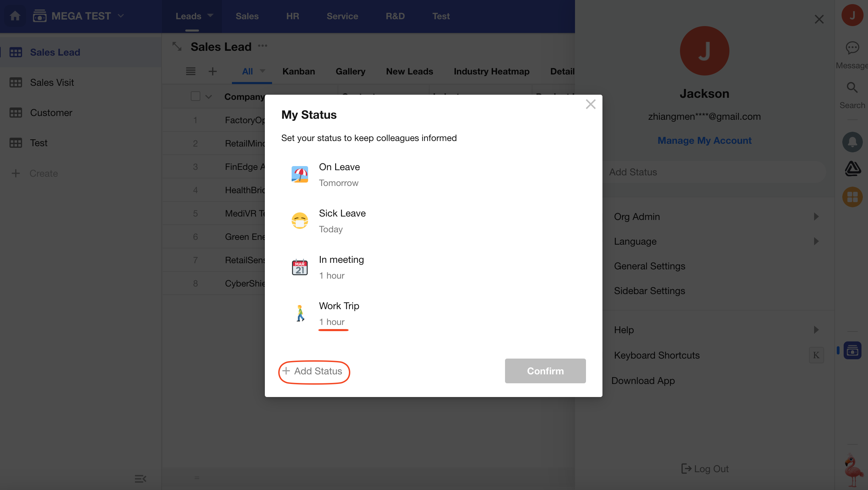Viewport: 868px width, 490px height.
Task: Click the Add Status button in dialog
Action: [314, 371]
